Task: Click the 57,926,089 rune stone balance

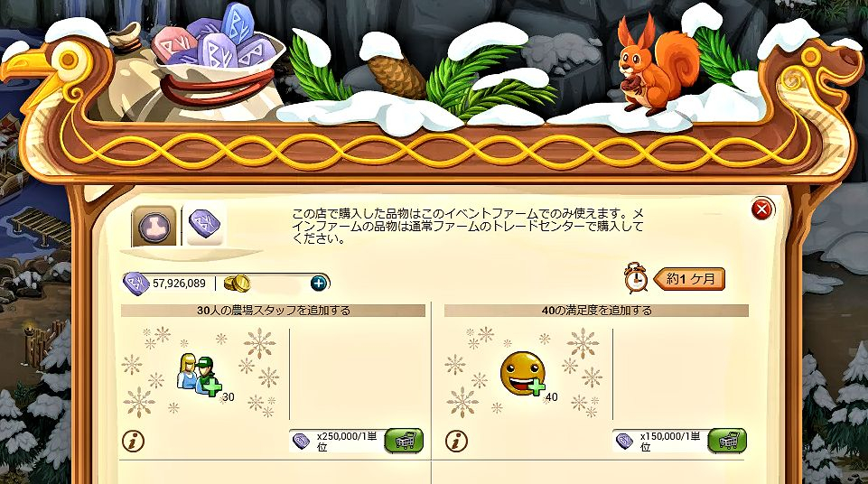Action: pyautogui.click(x=179, y=284)
